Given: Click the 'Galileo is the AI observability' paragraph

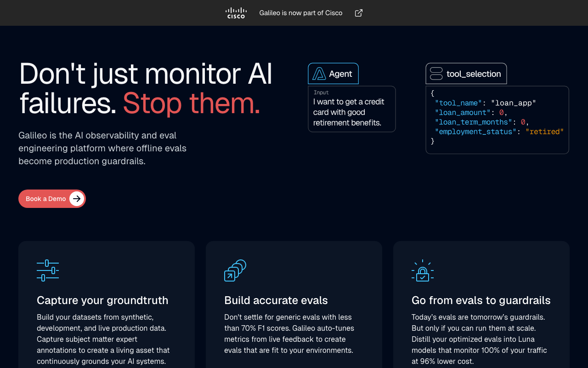Looking at the screenshot, I should [102, 148].
